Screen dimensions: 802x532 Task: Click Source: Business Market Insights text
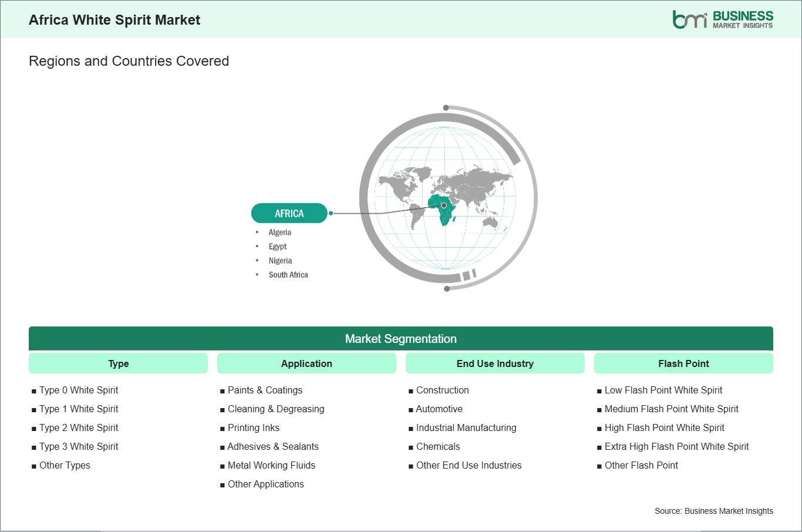tap(714, 511)
